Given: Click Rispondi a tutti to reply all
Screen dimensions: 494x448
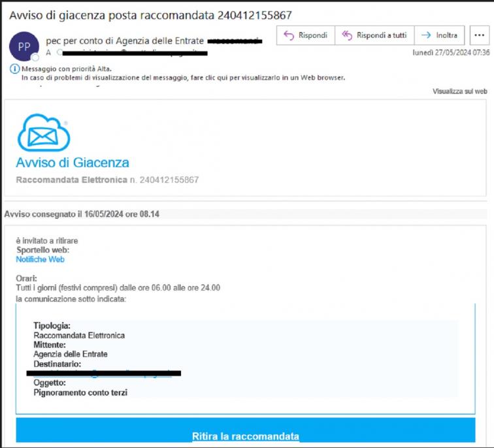Looking at the screenshot, I should pos(374,35).
